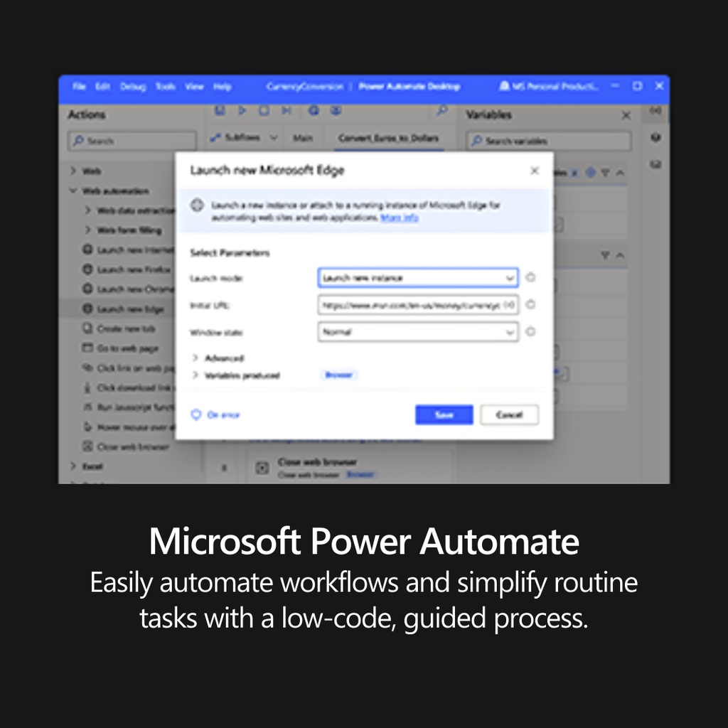Close the Launch new Microsoft Edge dialog

point(535,171)
